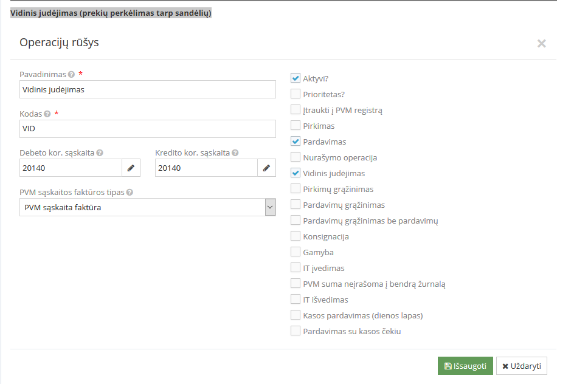Toggle Įtraukti į PVM registrą checkbox
This screenshot has width=588, height=384.
(x=296, y=110)
